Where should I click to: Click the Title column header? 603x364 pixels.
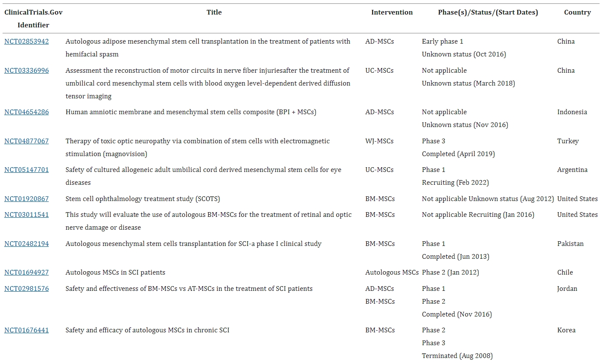click(214, 12)
